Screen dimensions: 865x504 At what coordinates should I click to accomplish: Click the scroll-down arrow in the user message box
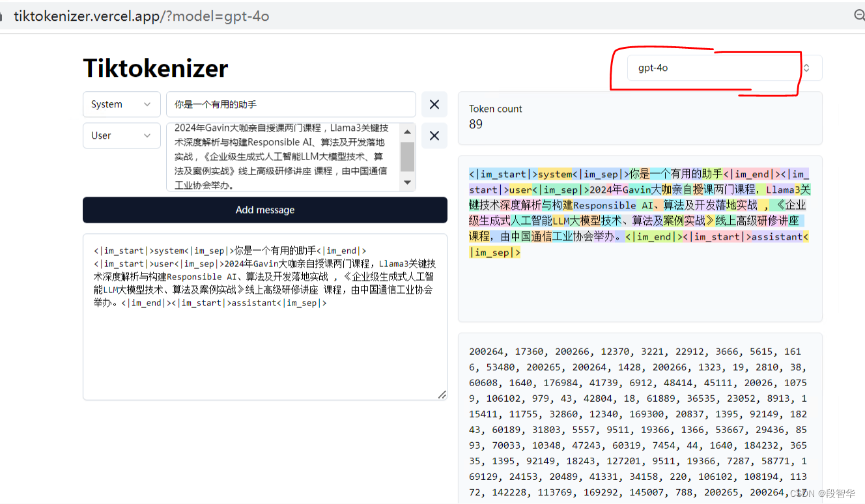pos(406,184)
